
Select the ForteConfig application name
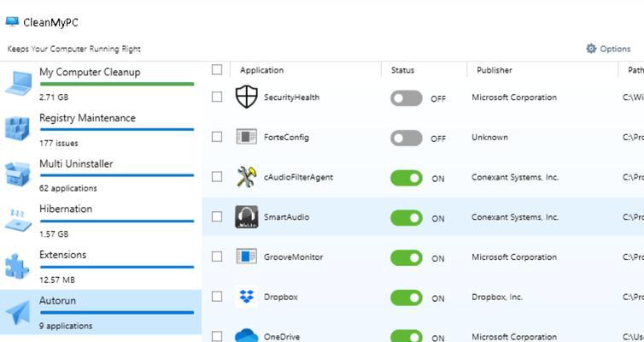(286, 138)
